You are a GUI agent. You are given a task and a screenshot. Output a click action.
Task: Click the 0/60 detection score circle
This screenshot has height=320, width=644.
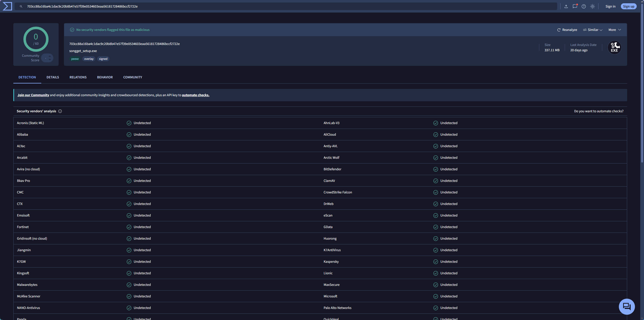click(x=36, y=39)
